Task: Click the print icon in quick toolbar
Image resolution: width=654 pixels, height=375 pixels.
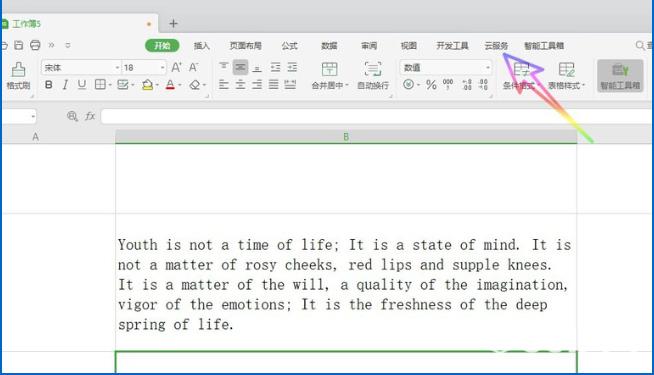Action: click(35, 45)
